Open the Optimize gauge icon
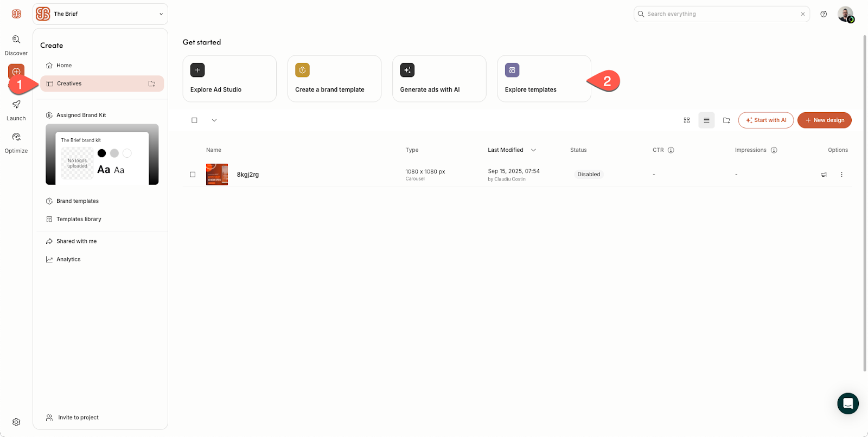 (x=16, y=137)
